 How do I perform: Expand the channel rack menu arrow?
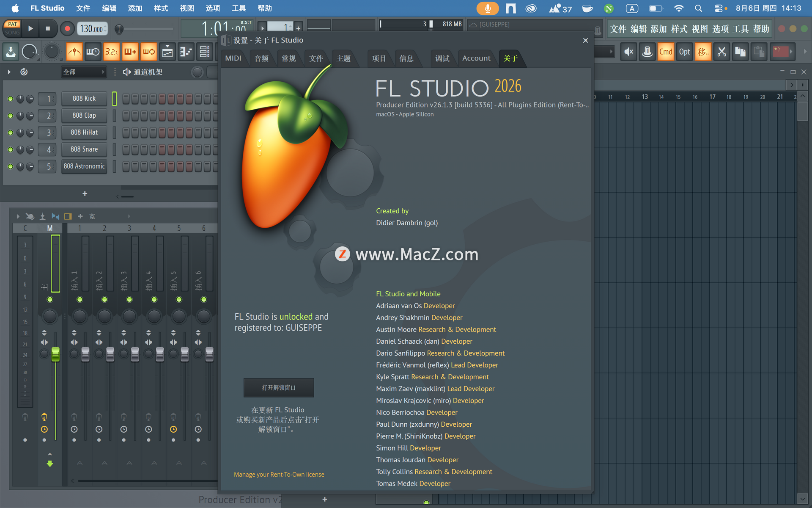(9, 72)
